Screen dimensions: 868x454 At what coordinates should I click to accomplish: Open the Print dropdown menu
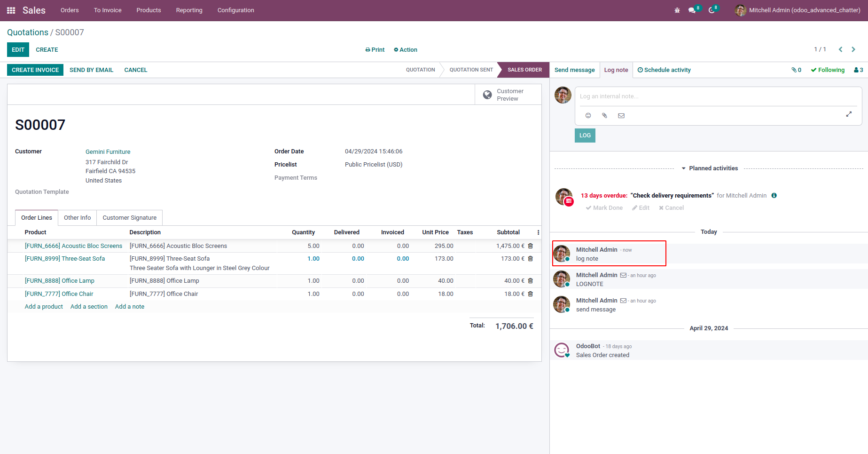coord(375,50)
